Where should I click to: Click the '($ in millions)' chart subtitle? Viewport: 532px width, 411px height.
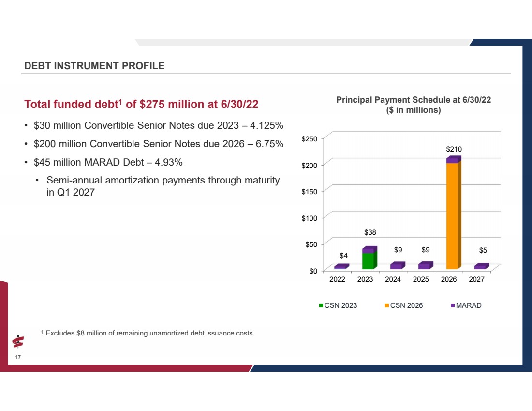click(414, 110)
